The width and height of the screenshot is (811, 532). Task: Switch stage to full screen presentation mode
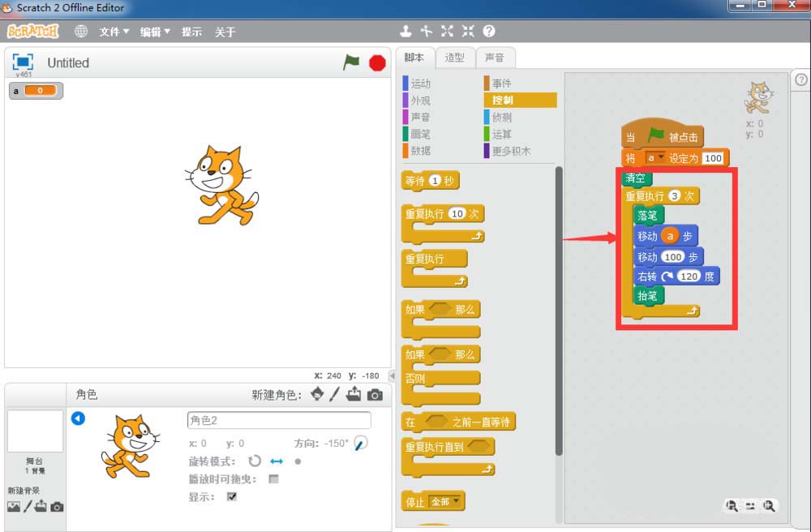(23, 62)
